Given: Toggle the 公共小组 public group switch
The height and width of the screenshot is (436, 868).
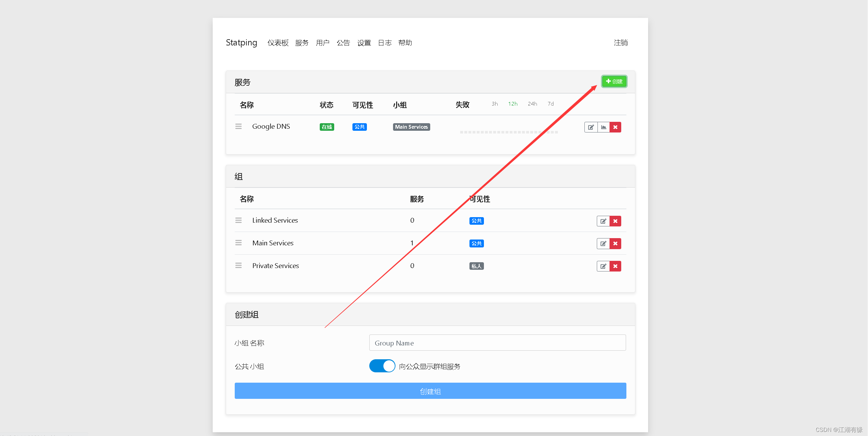Looking at the screenshot, I should tap(382, 366).
